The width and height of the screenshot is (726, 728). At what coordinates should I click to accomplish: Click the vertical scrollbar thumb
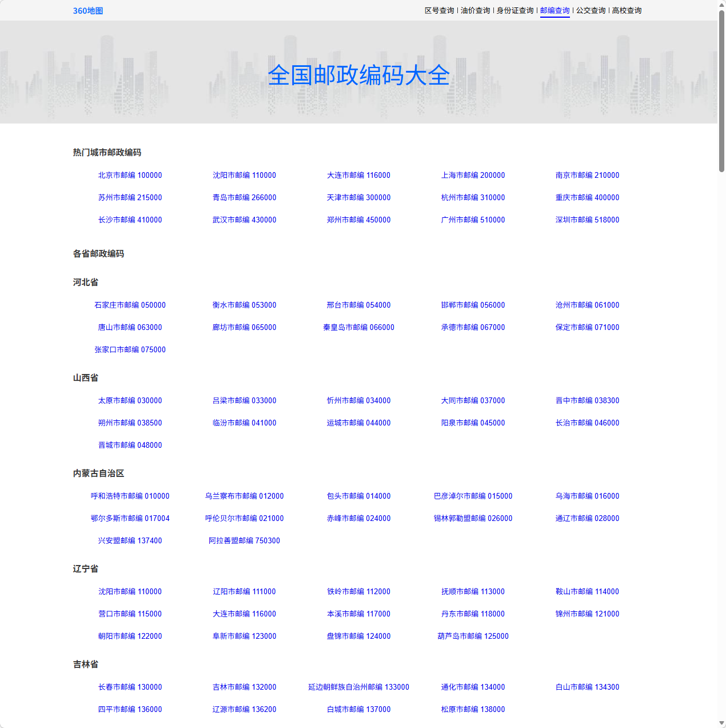coord(721,92)
